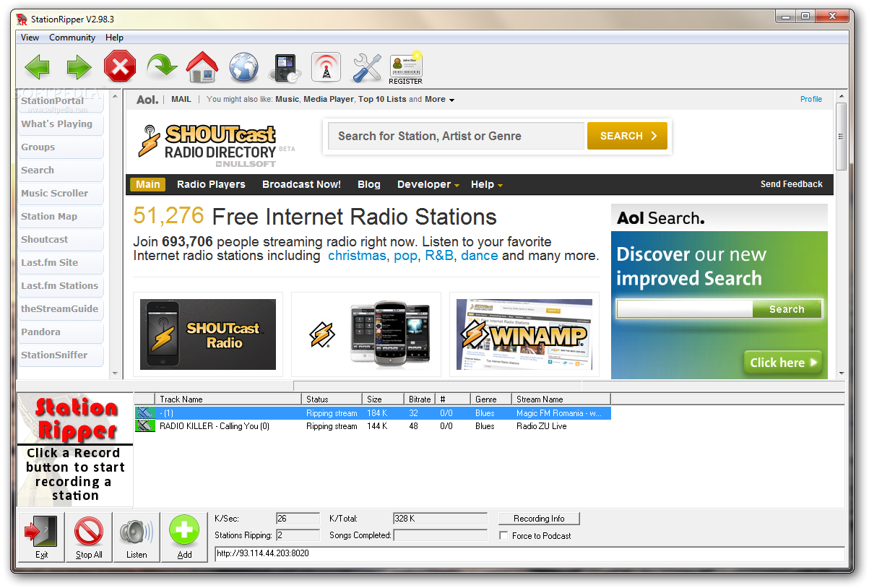
Task: Open settings with the wrench and screwdriver icon
Action: [367, 68]
